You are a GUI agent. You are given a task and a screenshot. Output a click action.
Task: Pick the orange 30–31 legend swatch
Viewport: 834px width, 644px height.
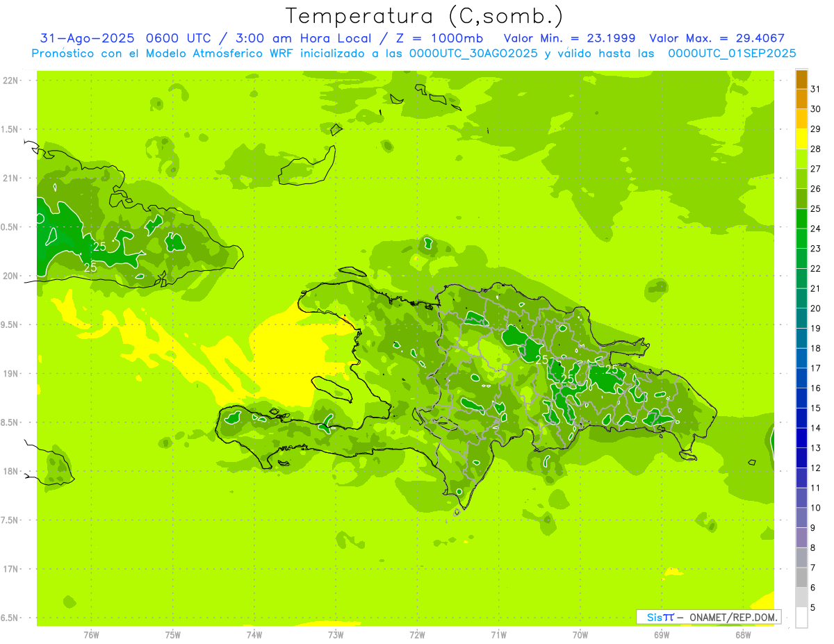[801, 99]
